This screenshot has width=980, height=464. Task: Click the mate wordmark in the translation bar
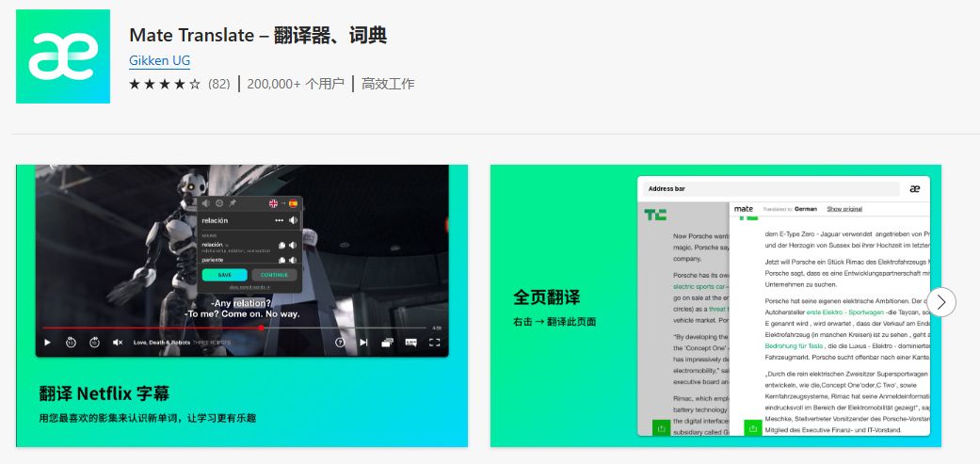743,209
